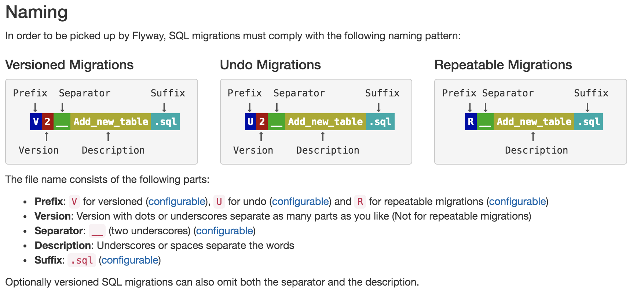This screenshot has height=294, width=644.
Task: Click red version 2 block in Undo diagram
Action: (x=262, y=122)
